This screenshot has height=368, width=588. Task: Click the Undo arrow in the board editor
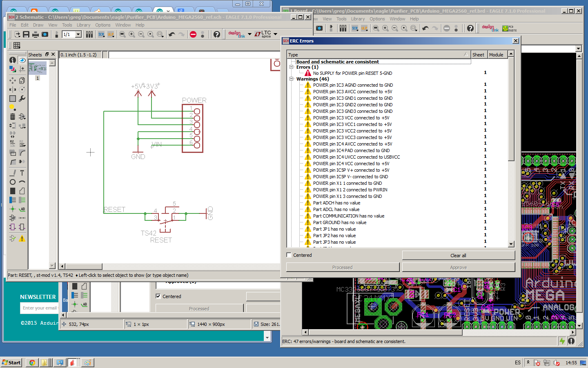click(x=425, y=28)
